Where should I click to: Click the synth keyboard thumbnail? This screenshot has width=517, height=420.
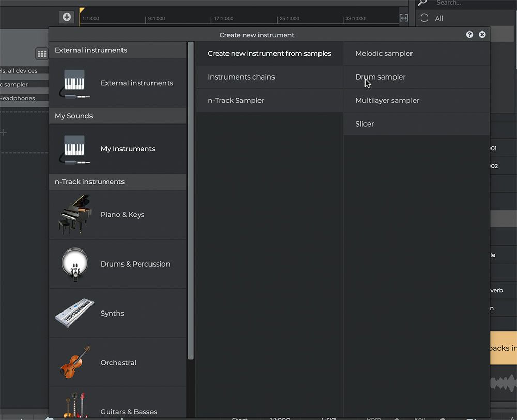coord(74,313)
